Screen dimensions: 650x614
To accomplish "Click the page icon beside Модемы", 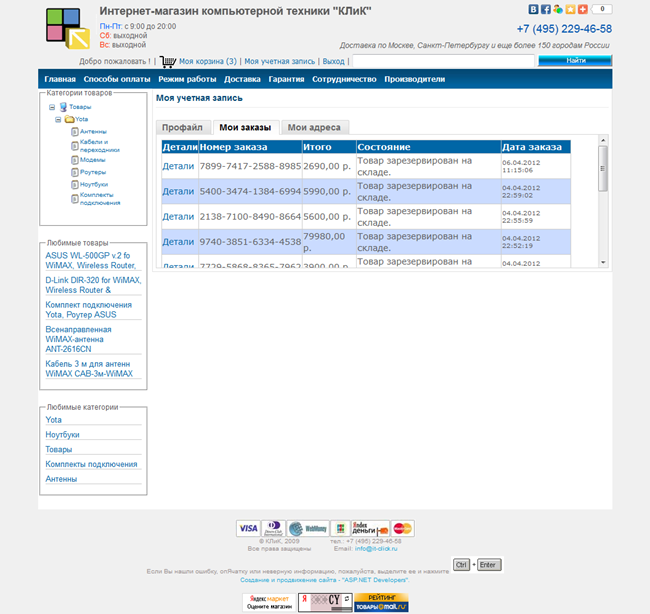I will coord(75,160).
